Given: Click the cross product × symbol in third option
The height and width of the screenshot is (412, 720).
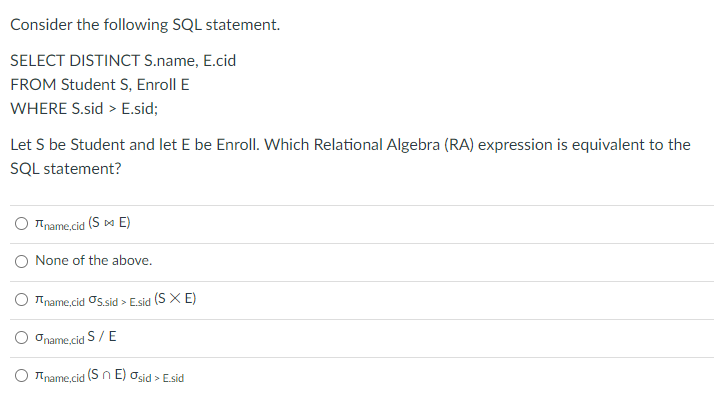Looking at the screenshot, I should pyautogui.click(x=175, y=299).
